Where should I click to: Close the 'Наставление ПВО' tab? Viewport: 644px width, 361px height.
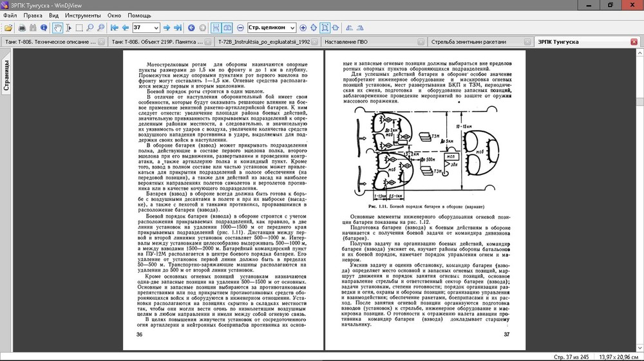click(x=421, y=42)
